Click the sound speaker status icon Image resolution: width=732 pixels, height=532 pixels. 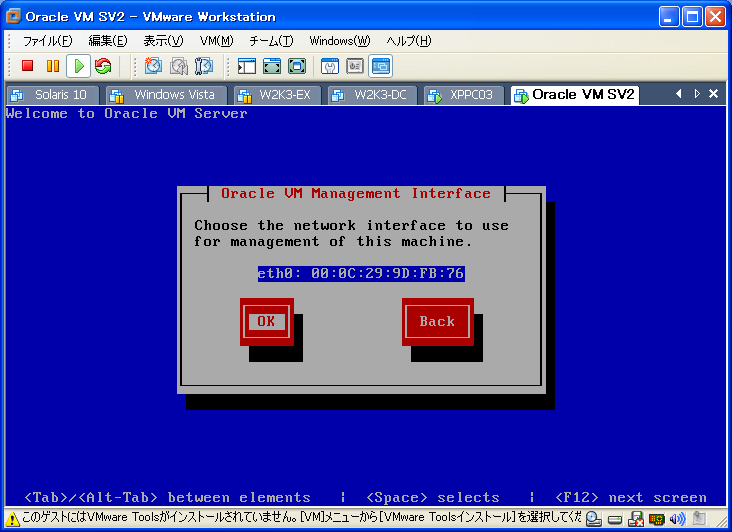pyautogui.click(x=677, y=519)
